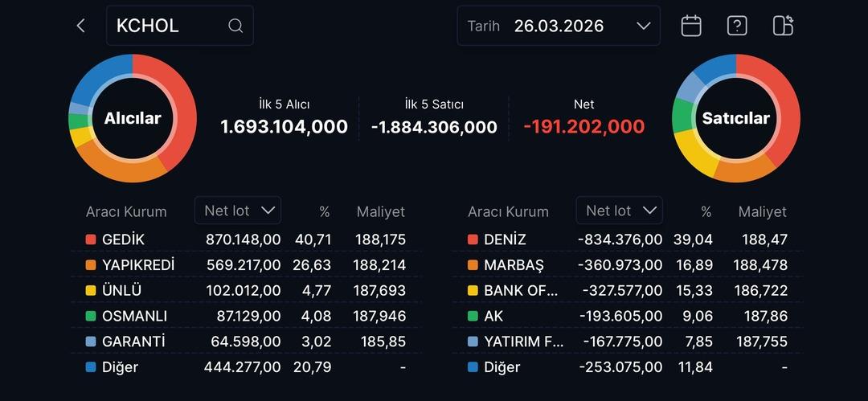The width and height of the screenshot is (868, 401).
Task: Select the BANK OF... seller row
Action: point(627,291)
